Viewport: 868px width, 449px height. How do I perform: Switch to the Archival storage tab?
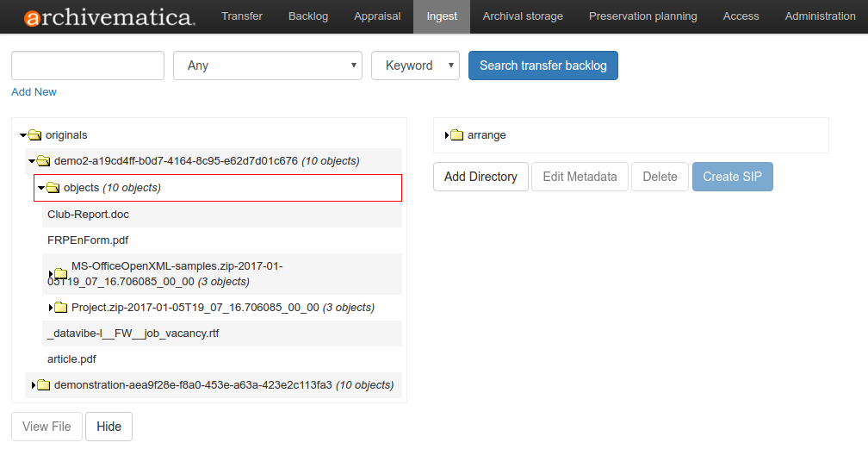[x=522, y=16]
